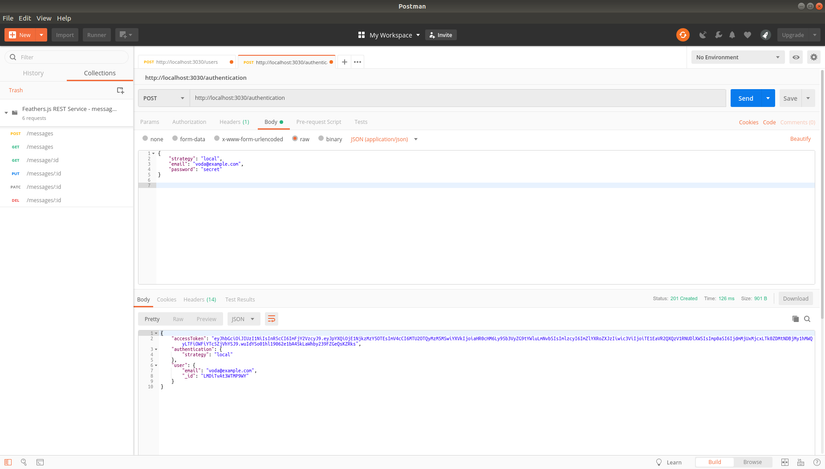
Task: Select x-www-form-urlencoded body type
Action: (217, 138)
